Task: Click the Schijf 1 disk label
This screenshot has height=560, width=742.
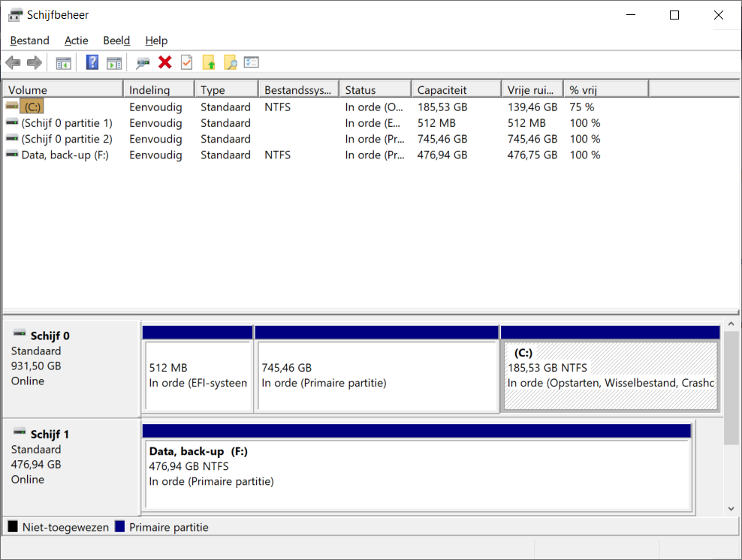Action: pos(50,434)
